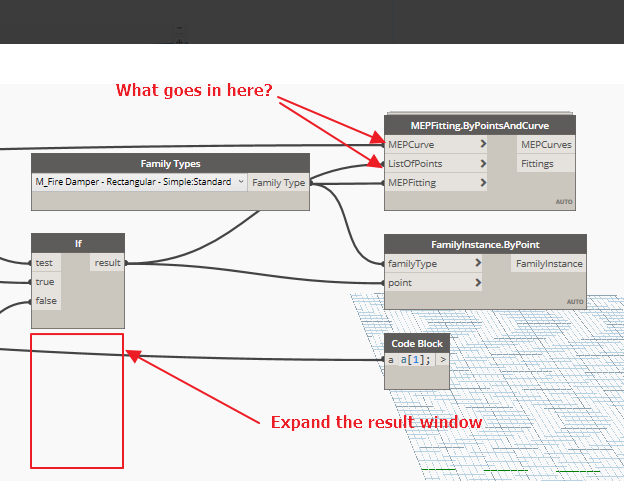The height and width of the screenshot is (498, 624).
Task: Click the FamilyInstance output port
Action: tap(549, 264)
